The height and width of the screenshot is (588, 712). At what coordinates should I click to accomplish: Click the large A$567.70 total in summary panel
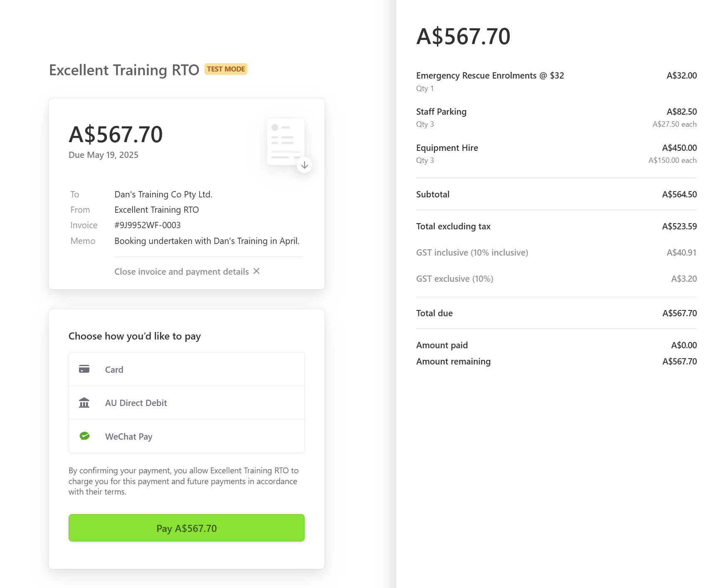[x=463, y=37]
